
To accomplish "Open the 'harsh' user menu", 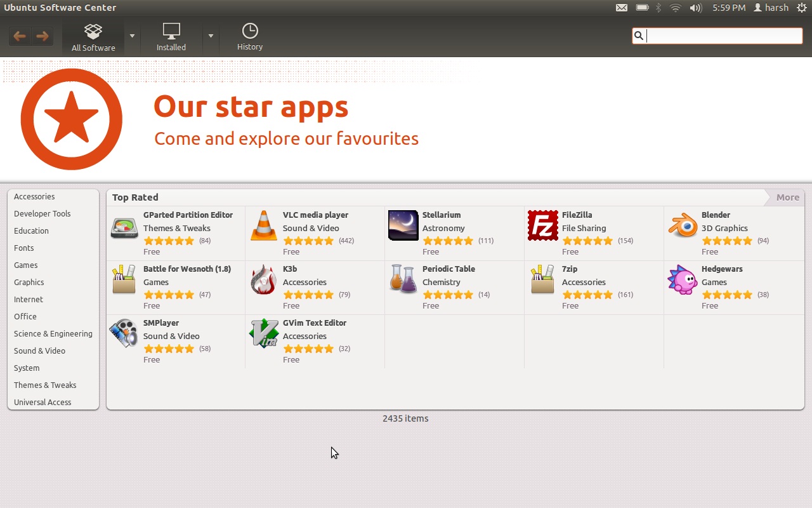I will point(771,8).
